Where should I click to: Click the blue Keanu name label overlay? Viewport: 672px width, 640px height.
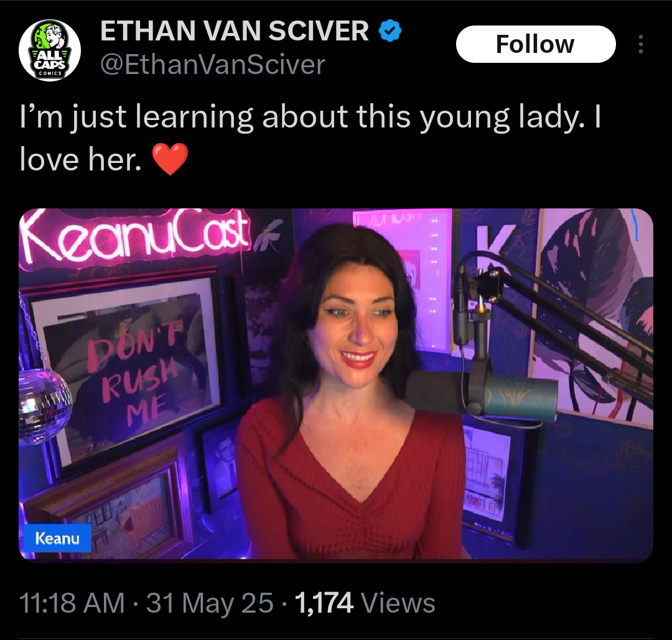click(57, 538)
